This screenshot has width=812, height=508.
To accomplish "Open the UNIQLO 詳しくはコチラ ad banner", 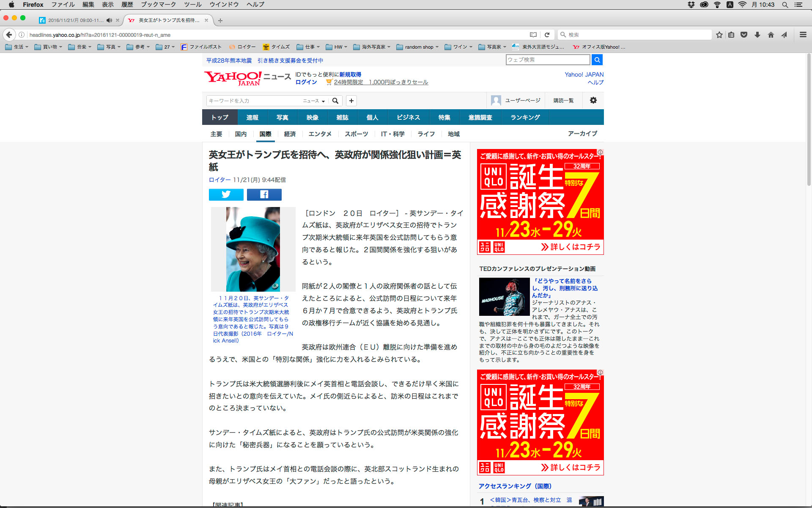I will pos(571,247).
